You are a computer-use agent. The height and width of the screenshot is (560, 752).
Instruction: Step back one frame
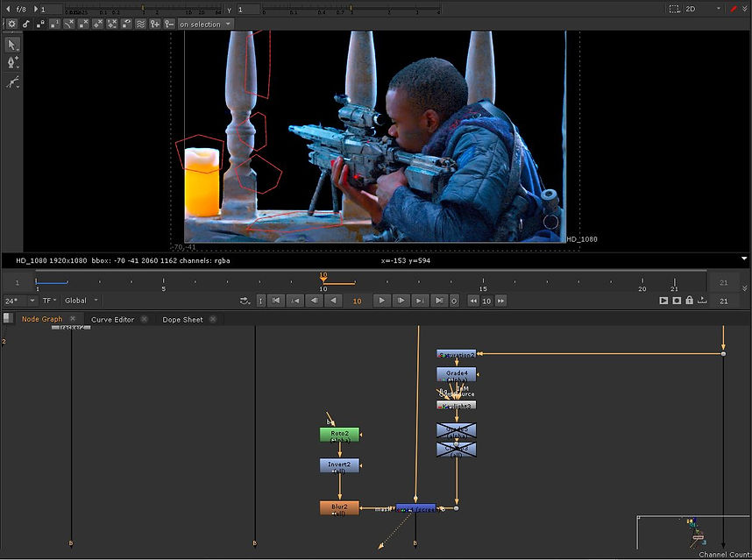point(315,301)
